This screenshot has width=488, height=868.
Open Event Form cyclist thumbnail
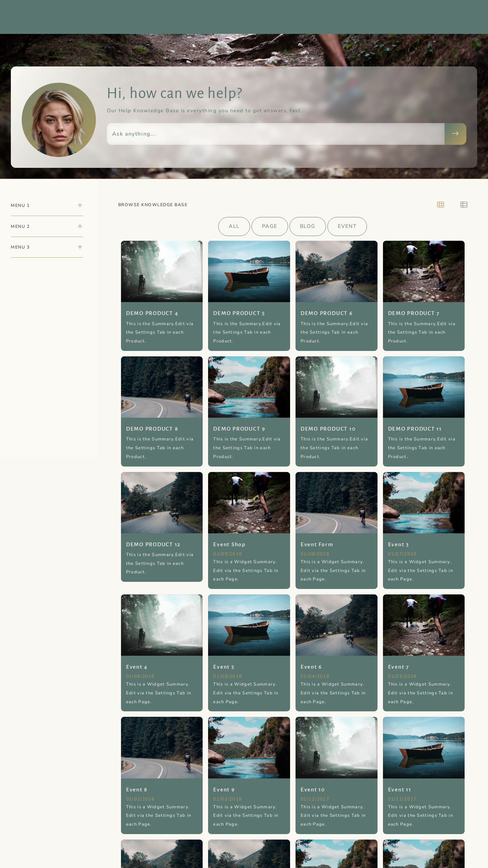pos(336,502)
